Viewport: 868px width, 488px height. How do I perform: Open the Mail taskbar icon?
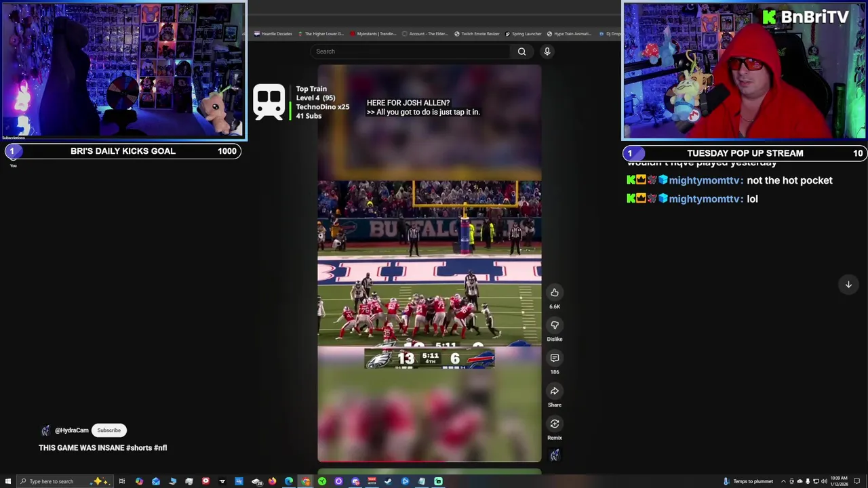point(156,481)
